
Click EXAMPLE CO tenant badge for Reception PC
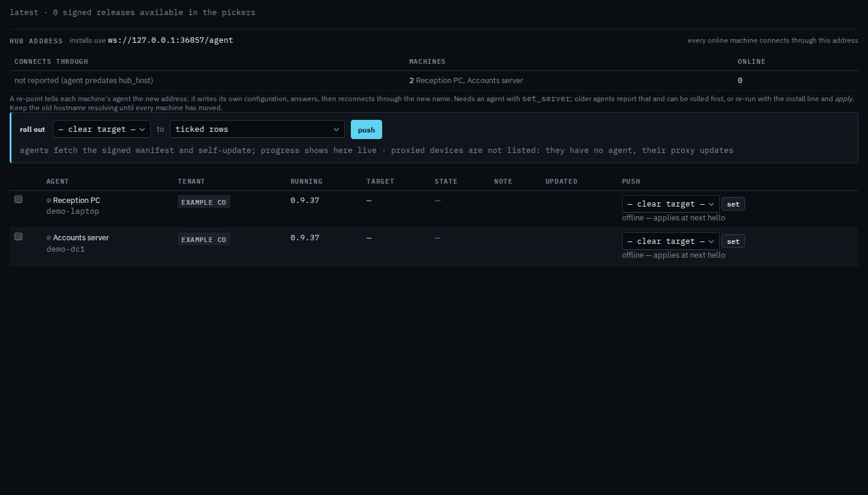(204, 202)
